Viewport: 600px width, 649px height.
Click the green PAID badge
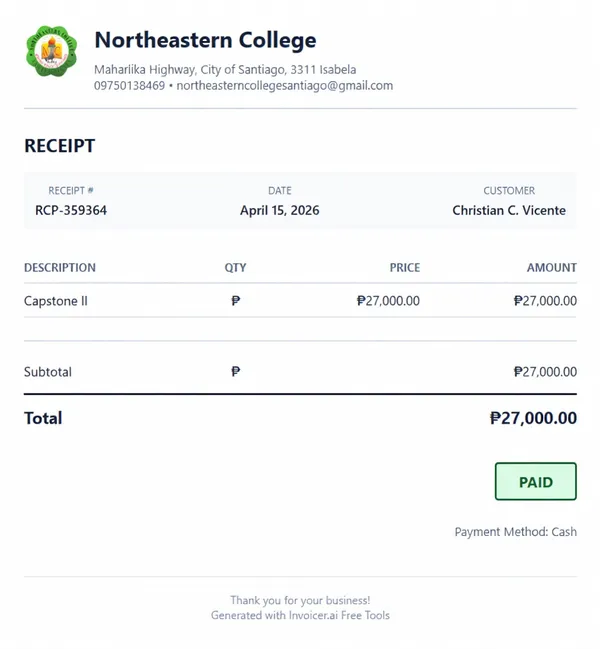point(535,482)
